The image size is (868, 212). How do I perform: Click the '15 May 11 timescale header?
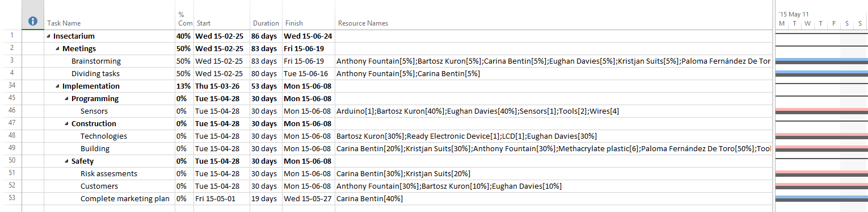click(x=793, y=14)
